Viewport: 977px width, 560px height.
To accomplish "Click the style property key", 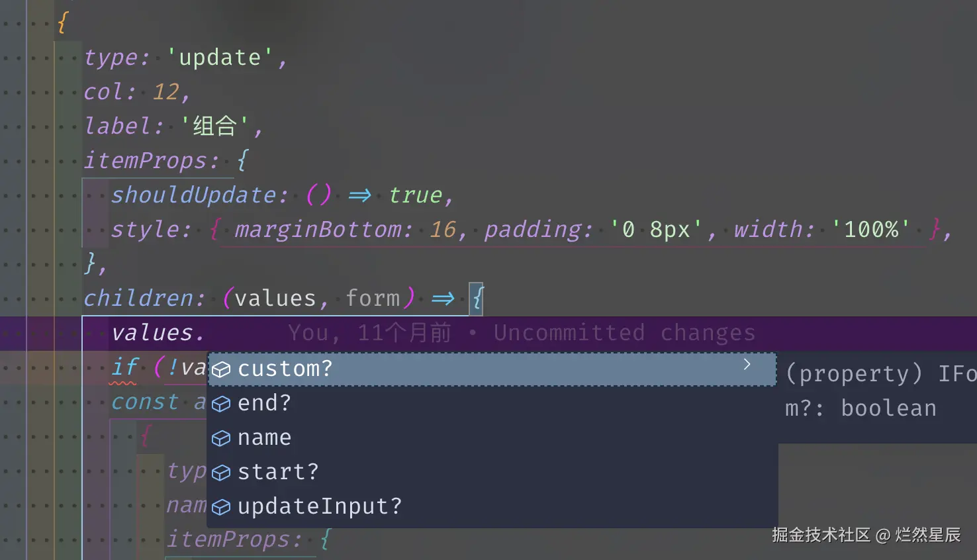I will [x=144, y=230].
